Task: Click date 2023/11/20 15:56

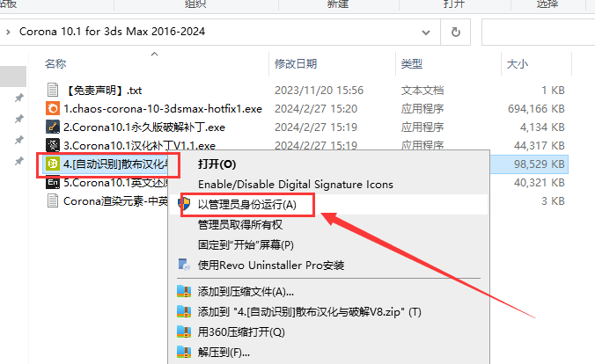Action: tap(319, 91)
